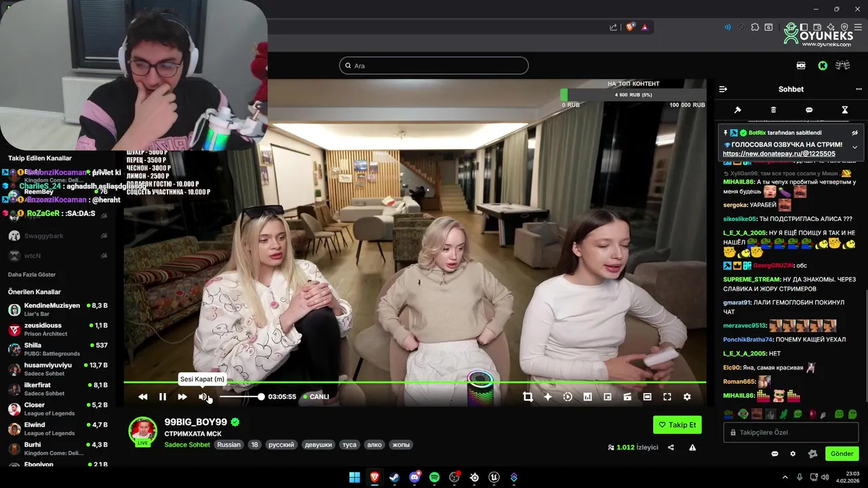The width and height of the screenshot is (868, 488).
Task: Click the chat bubble icon below chat input
Action: pos(774,454)
